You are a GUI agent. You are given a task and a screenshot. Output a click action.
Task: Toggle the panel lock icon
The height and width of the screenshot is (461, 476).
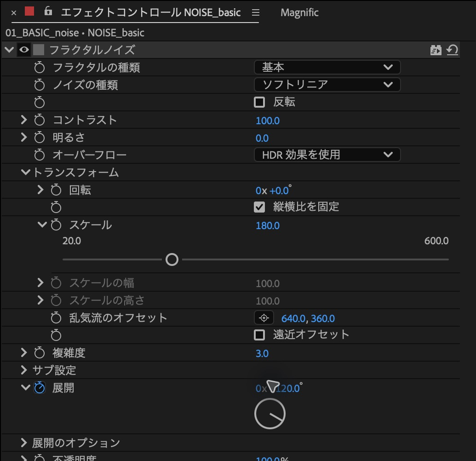tap(48, 11)
